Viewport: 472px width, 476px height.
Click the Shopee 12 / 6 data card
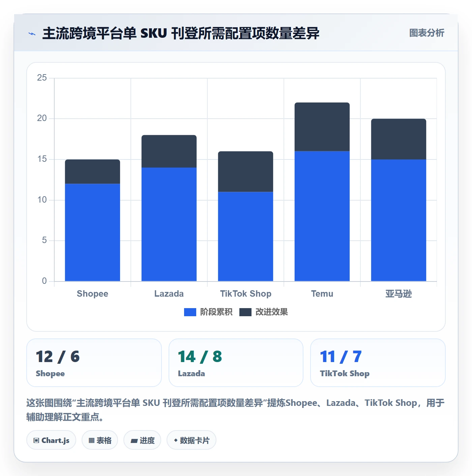94,363
